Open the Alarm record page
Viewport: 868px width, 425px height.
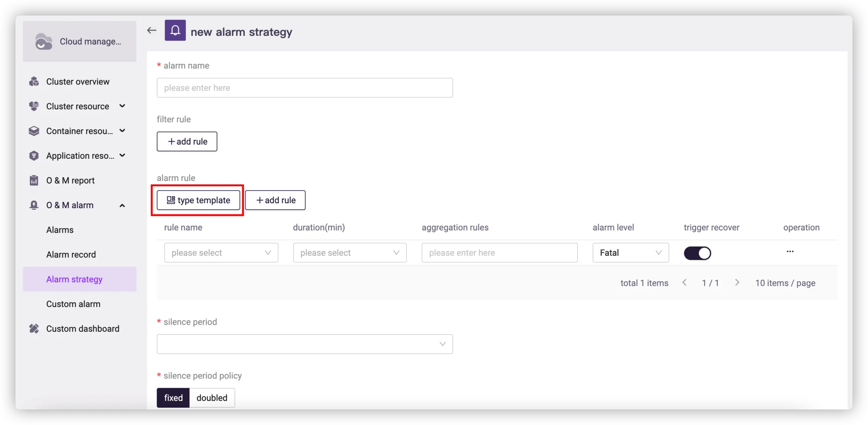point(71,255)
